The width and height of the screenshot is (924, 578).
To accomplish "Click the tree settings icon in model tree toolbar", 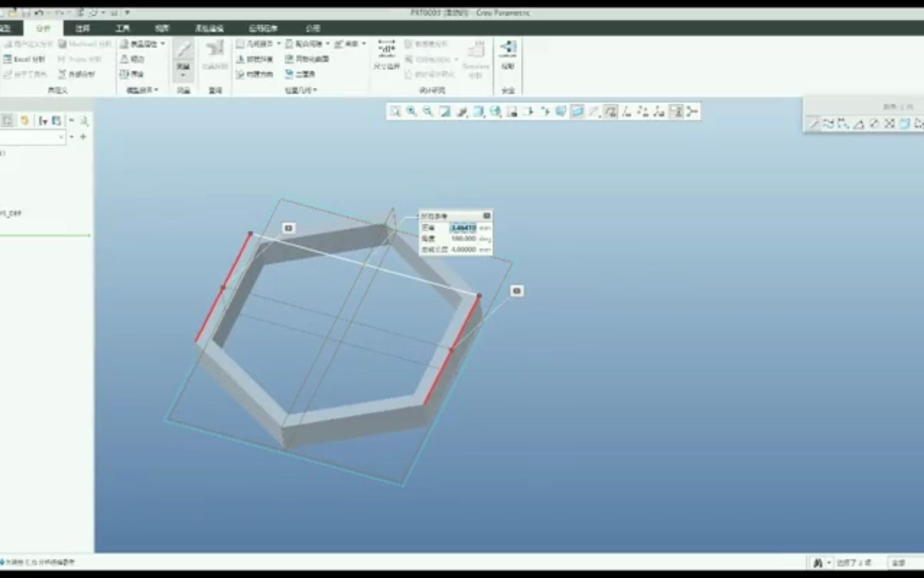I will [43, 121].
